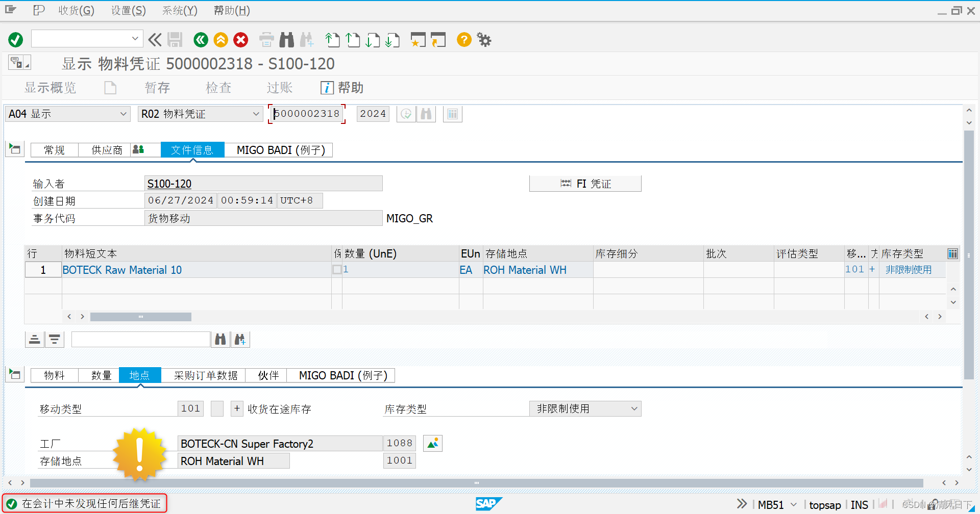Click the green checkmark Enter icon

[16, 39]
